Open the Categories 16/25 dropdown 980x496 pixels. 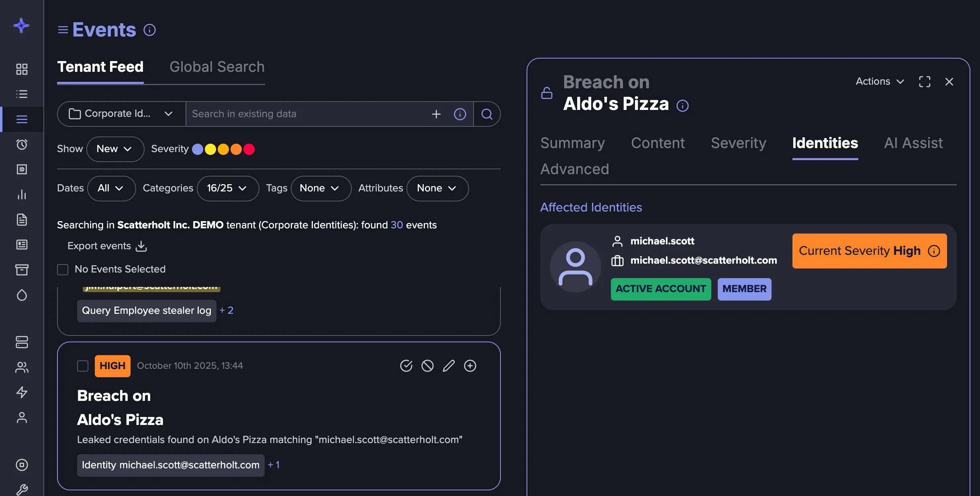pyautogui.click(x=228, y=188)
